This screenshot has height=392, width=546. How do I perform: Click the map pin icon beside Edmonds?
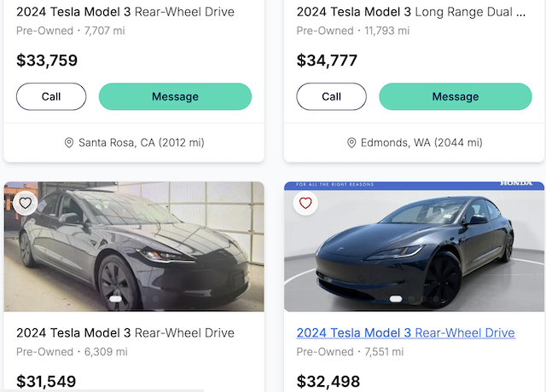pos(351,143)
